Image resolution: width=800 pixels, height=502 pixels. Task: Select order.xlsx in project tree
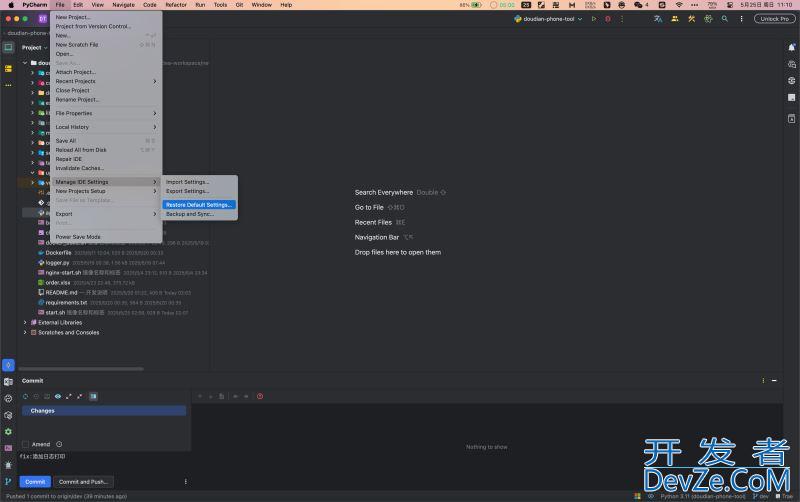[x=58, y=283]
